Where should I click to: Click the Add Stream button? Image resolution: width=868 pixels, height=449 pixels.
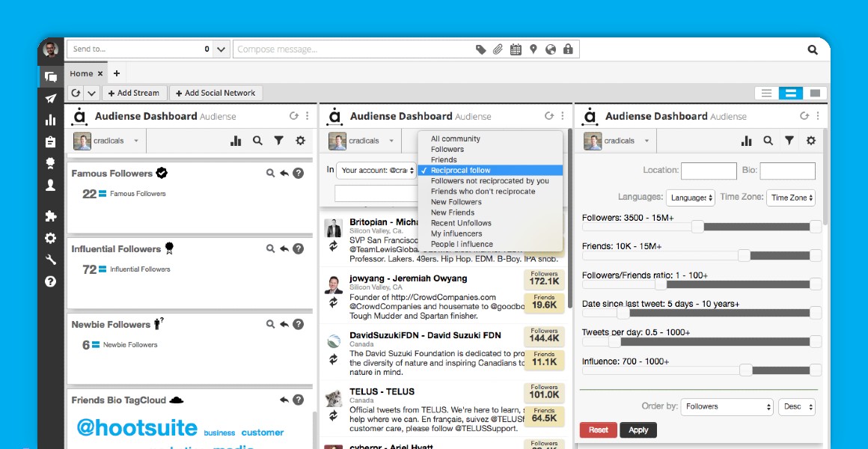point(135,93)
